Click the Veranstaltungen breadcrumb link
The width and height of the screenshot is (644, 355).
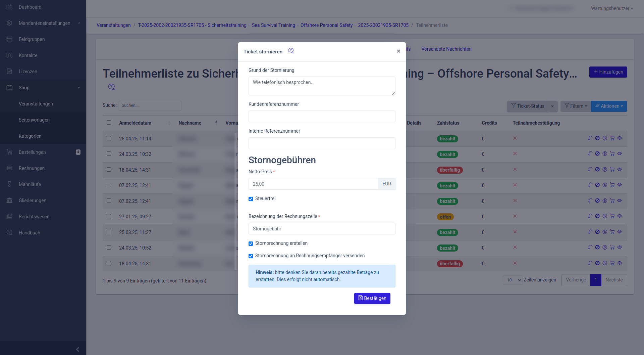pyautogui.click(x=113, y=25)
